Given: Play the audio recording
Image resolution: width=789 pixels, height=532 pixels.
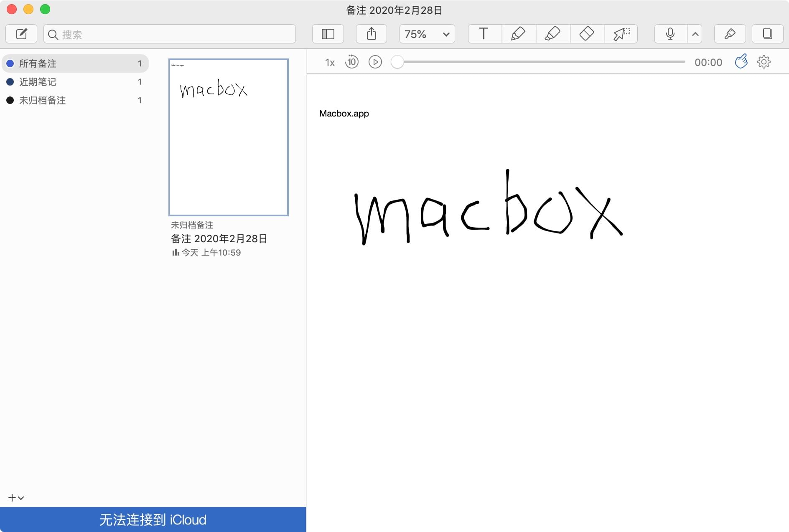Looking at the screenshot, I should [375, 62].
